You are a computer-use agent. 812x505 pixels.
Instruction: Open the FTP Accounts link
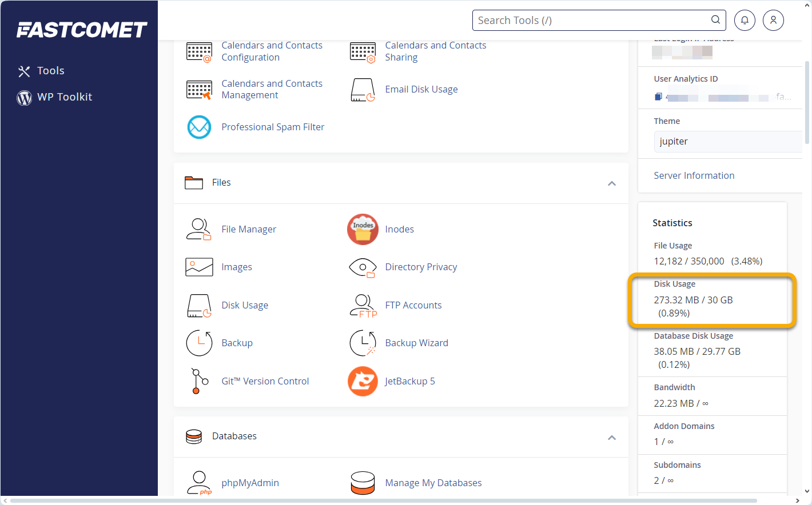tap(413, 305)
